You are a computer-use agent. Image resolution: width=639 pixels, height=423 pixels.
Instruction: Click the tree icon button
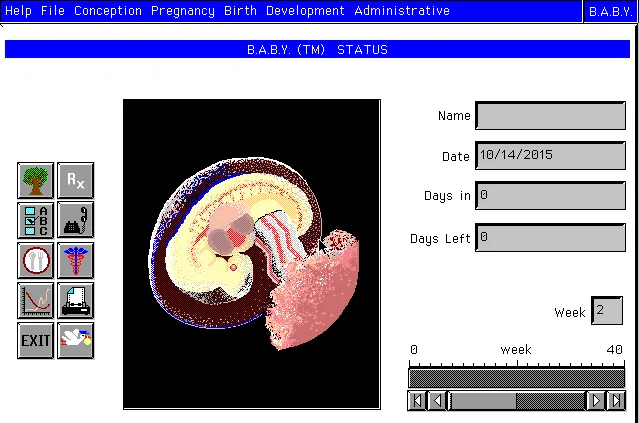click(35, 180)
